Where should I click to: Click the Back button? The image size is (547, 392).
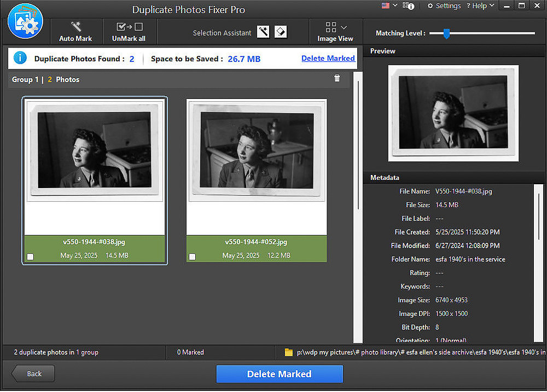[x=33, y=374]
